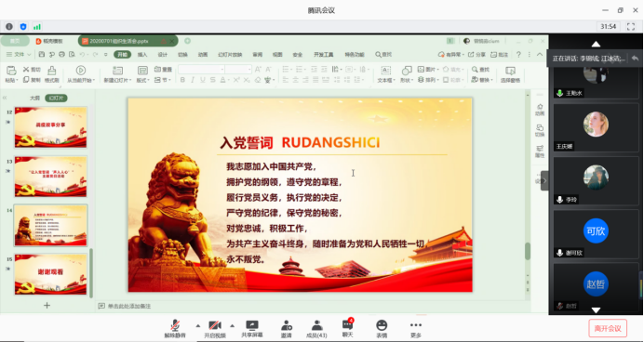Move participant list up with arrow
644x342 pixels.
(x=596, y=44)
